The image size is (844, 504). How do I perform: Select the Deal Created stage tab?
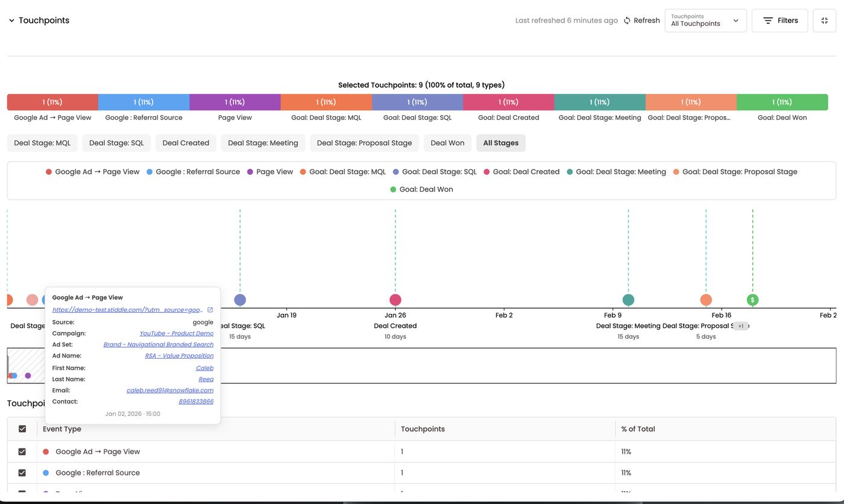tap(186, 143)
